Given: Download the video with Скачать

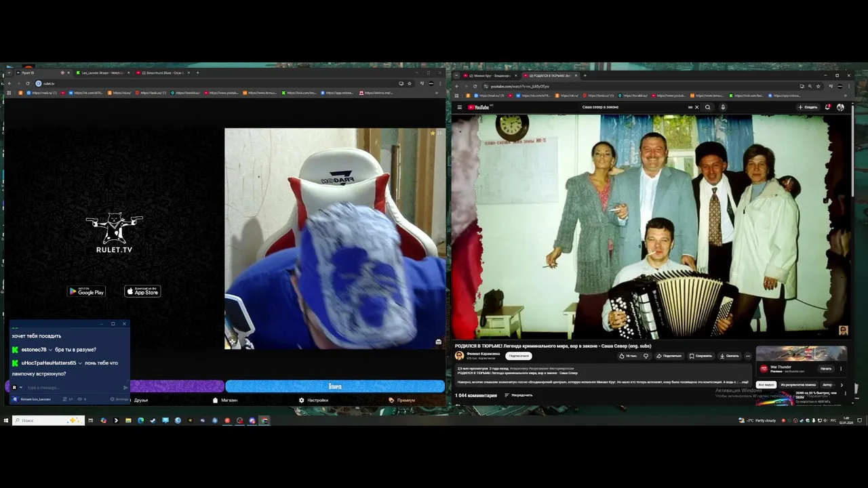Looking at the screenshot, I should 729,356.
